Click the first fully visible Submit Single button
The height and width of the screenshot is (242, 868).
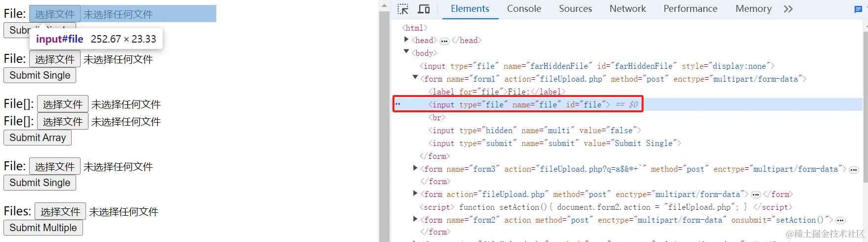[x=40, y=75]
